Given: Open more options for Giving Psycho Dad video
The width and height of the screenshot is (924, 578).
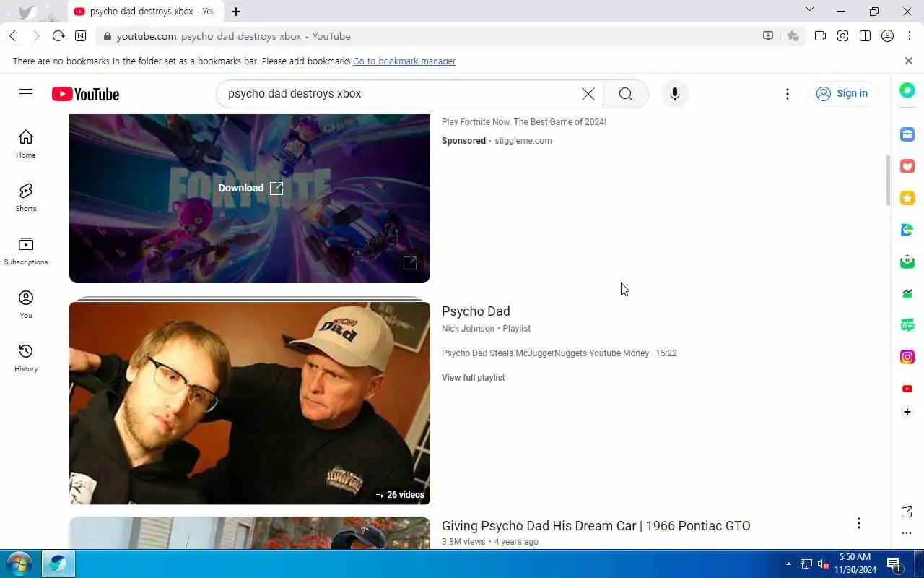Looking at the screenshot, I should (x=858, y=523).
